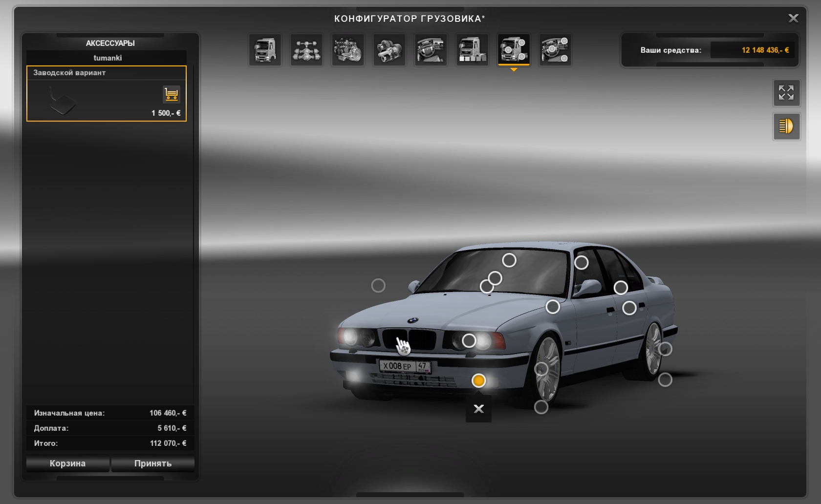Open the chassis axles category icon

coord(306,50)
